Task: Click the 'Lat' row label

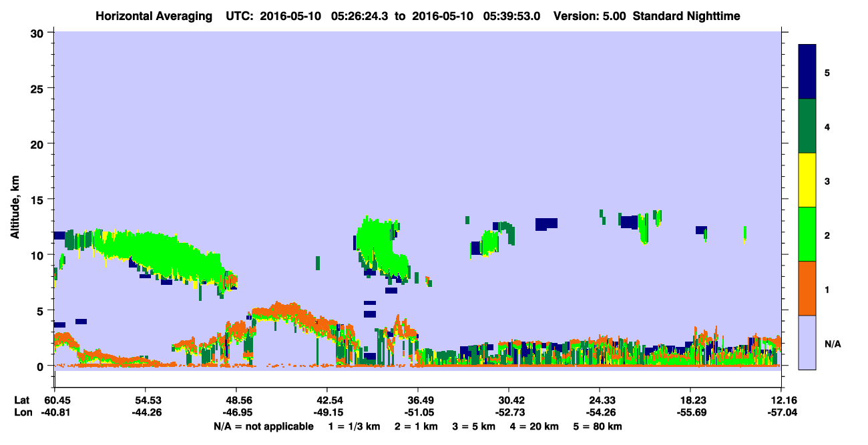Action: pos(22,400)
